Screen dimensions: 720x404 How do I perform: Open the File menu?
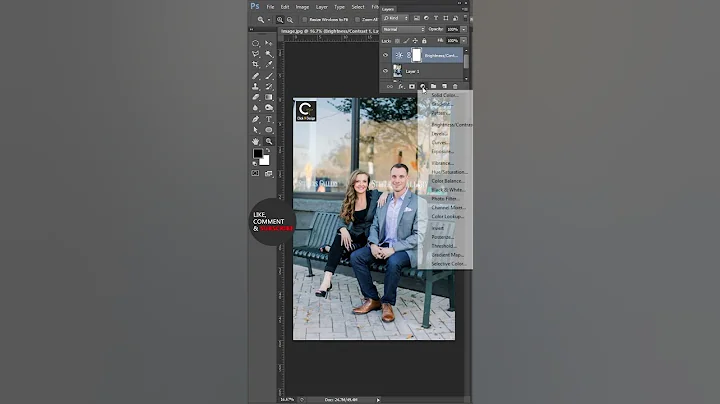[x=270, y=7]
